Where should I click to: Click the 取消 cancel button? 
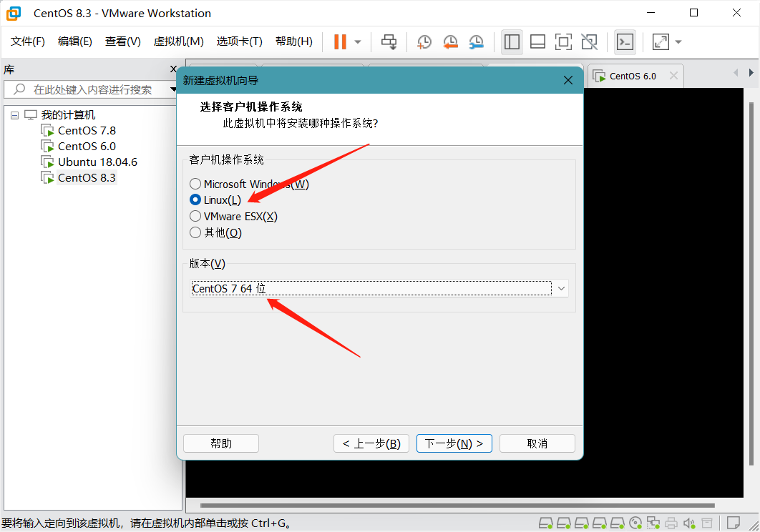[537, 443]
